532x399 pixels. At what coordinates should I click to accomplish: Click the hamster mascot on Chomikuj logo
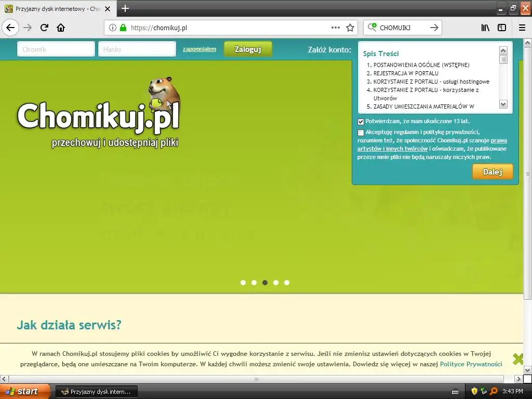pyautogui.click(x=164, y=94)
